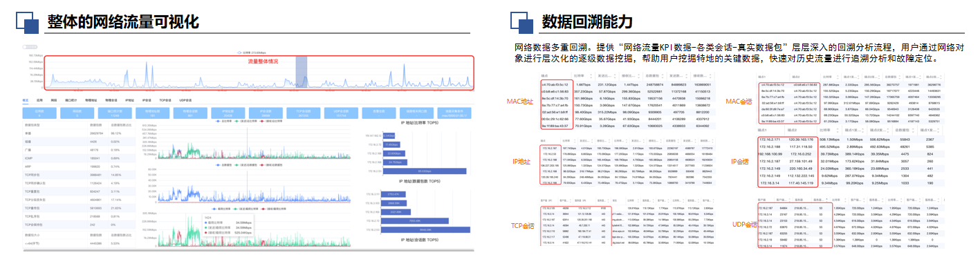Select the 端口统计 tab
980x275 pixels.
tap(71, 100)
